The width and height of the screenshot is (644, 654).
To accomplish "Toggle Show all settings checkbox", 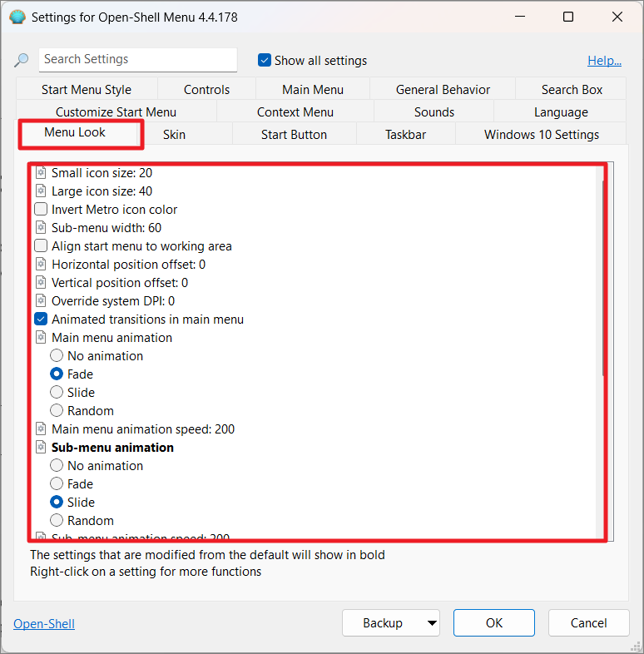I will coord(265,60).
